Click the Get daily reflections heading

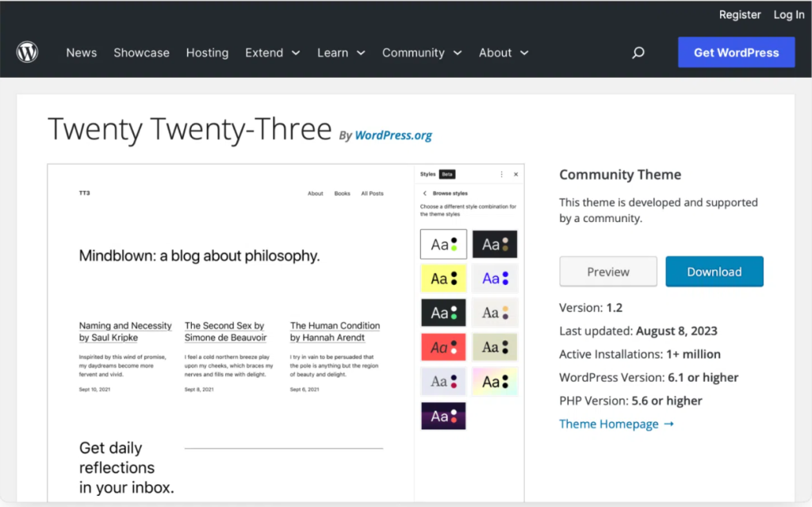126,467
